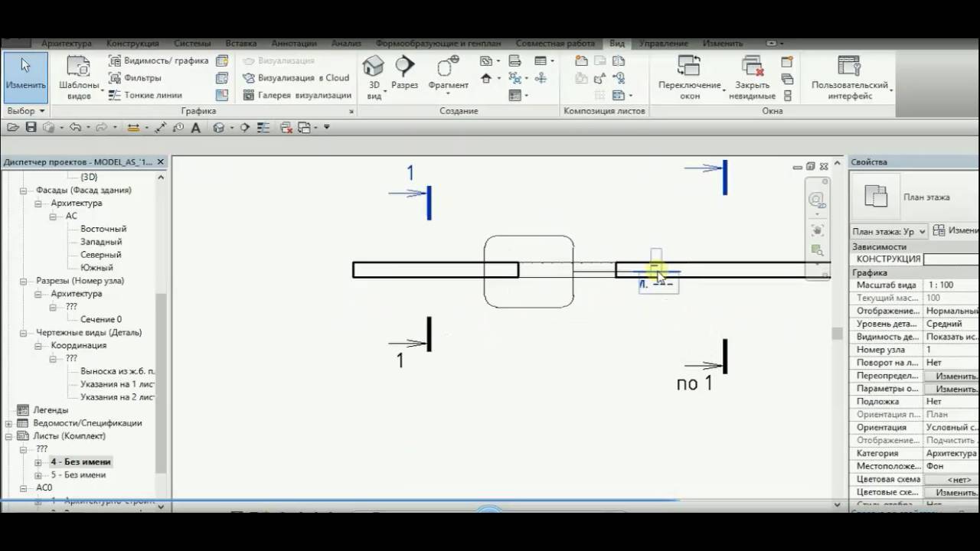Click Закрыть невидимые windows tool
Viewport: 980px width, 551px height.
tap(753, 77)
